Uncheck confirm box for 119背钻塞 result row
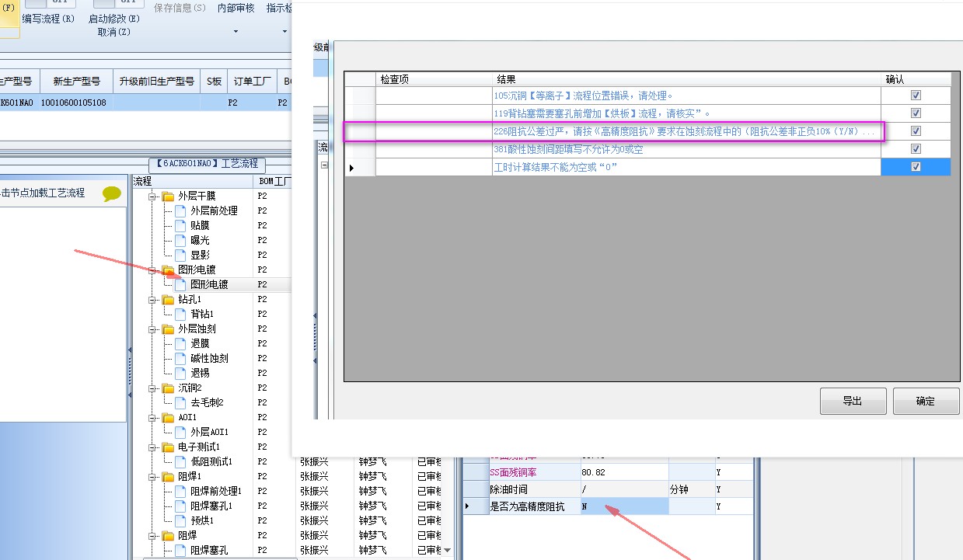The height and width of the screenshot is (560, 963). point(916,113)
